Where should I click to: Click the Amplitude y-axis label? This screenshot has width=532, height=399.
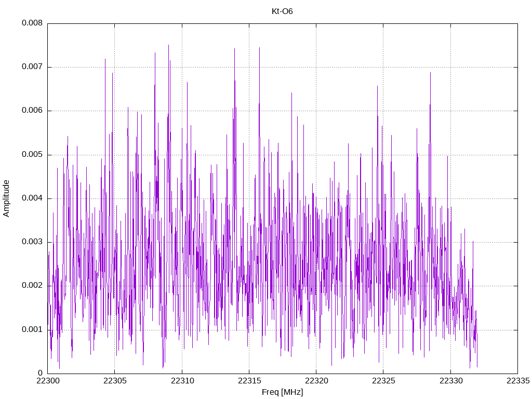(x=6, y=198)
